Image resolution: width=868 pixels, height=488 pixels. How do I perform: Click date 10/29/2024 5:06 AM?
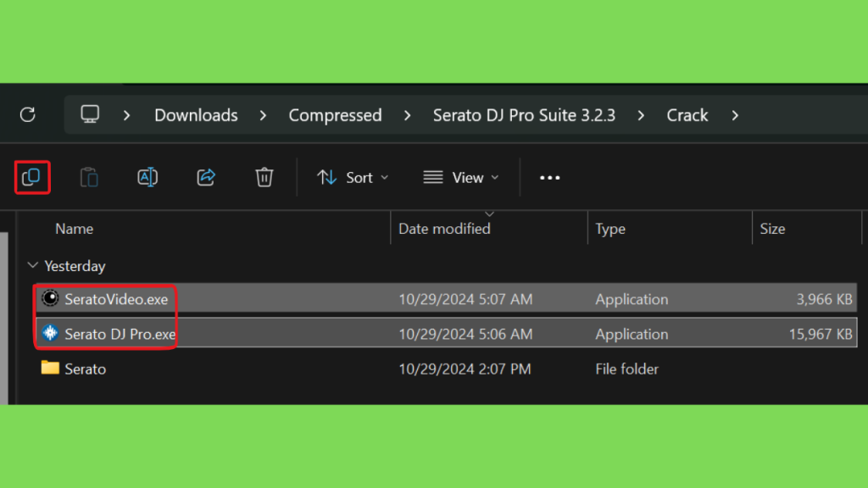coord(465,334)
